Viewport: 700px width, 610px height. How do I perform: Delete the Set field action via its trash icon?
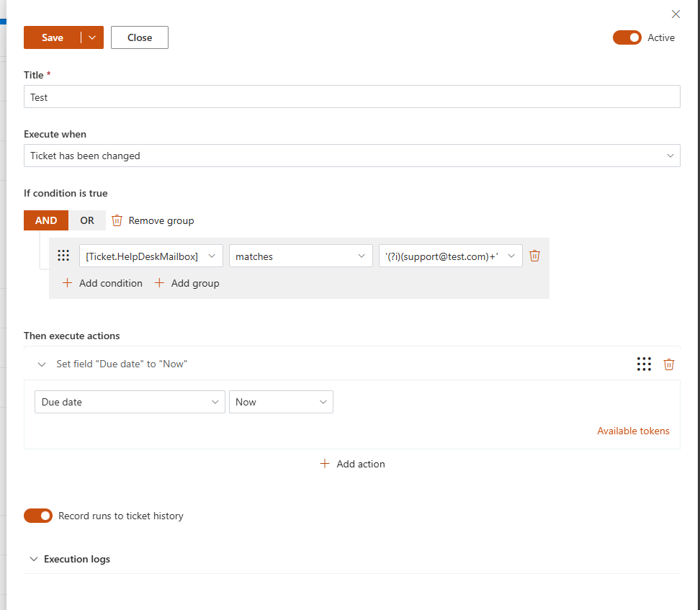click(x=668, y=364)
